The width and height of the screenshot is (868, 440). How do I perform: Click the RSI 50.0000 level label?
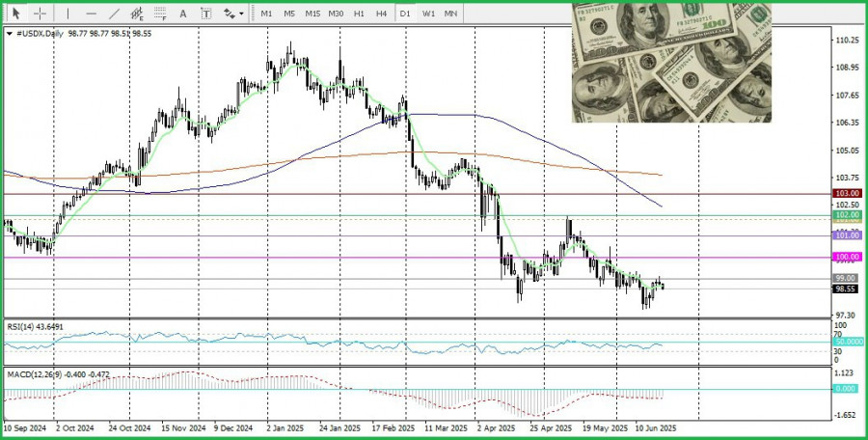tap(848, 343)
